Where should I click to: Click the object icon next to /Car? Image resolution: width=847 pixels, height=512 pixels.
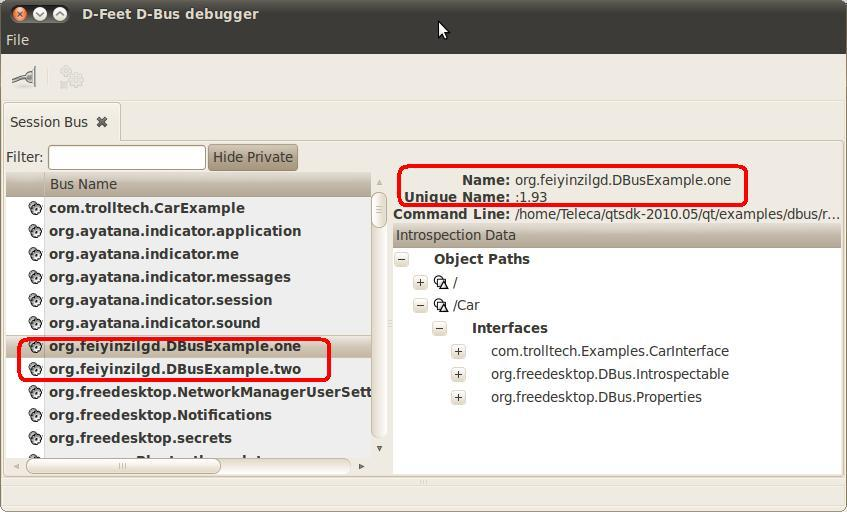click(441, 306)
